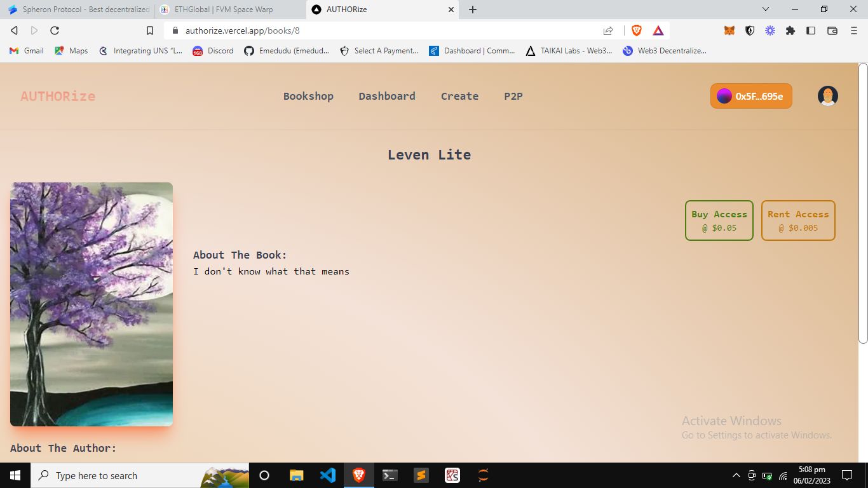Click the AUTHORize logo
The image size is (868, 488).
[x=58, y=96]
